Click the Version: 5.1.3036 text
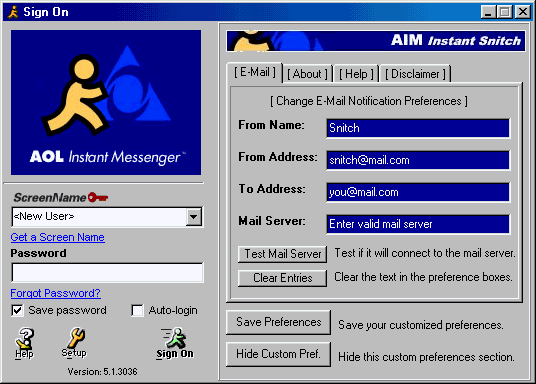Image resolution: width=536 pixels, height=384 pixels. click(x=102, y=372)
